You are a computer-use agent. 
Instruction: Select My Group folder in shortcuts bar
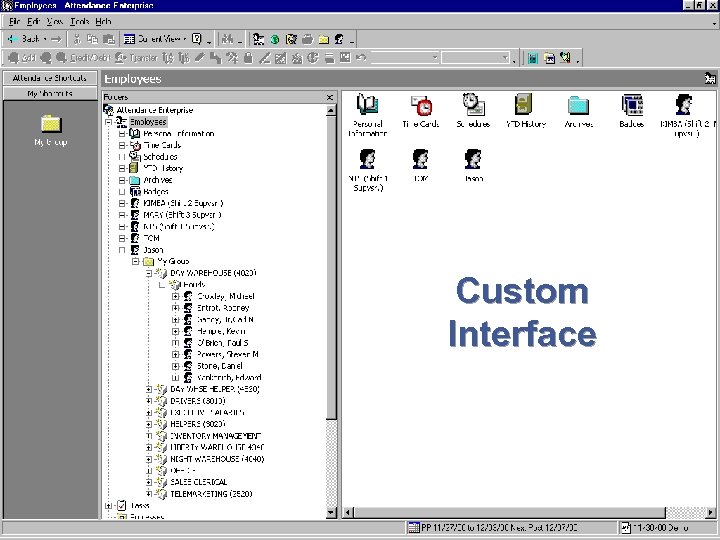pos(51,124)
